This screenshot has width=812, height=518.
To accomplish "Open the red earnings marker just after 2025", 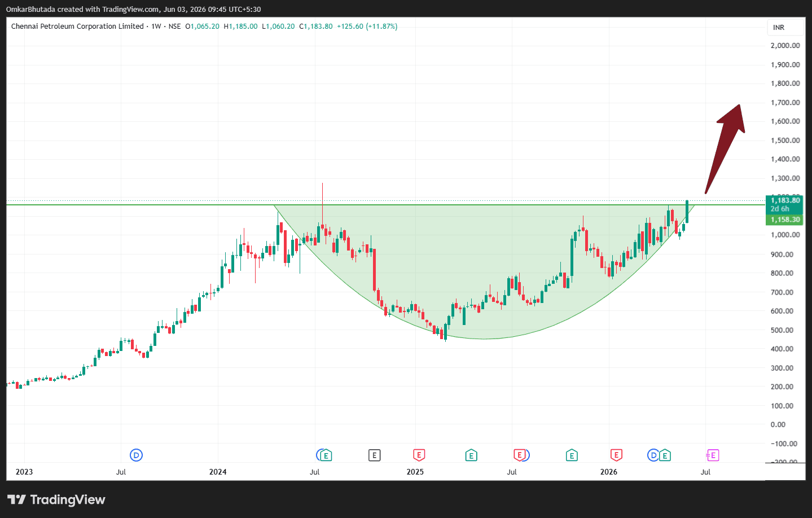I will coord(419,455).
